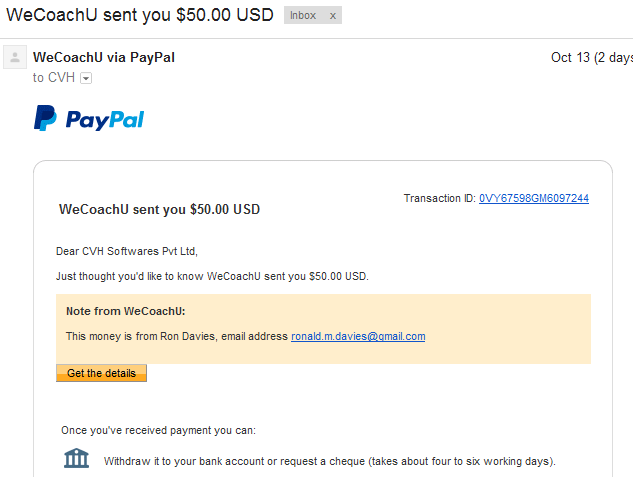Open the Inbox label
Screen dimensions: 633x477
(303, 15)
